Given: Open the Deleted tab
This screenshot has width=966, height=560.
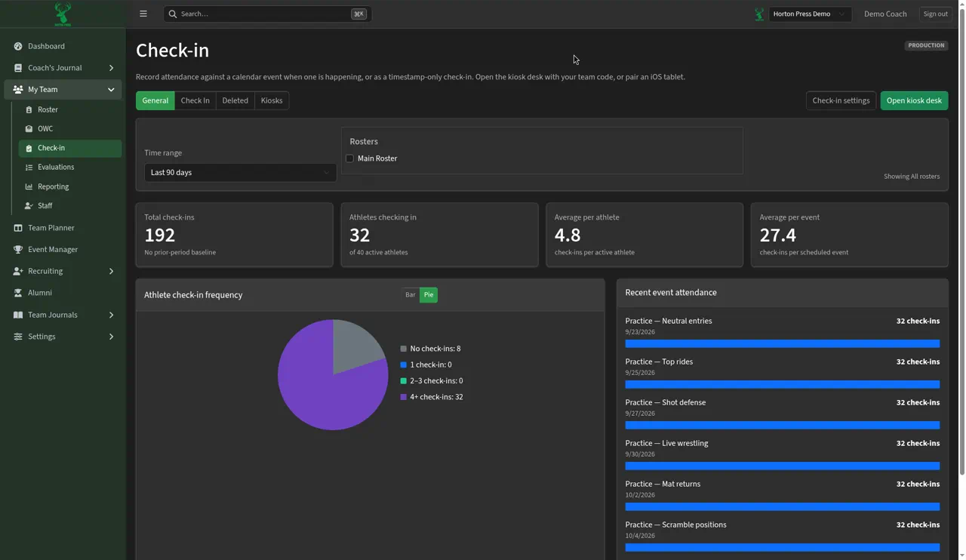Looking at the screenshot, I should [x=235, y=100].
